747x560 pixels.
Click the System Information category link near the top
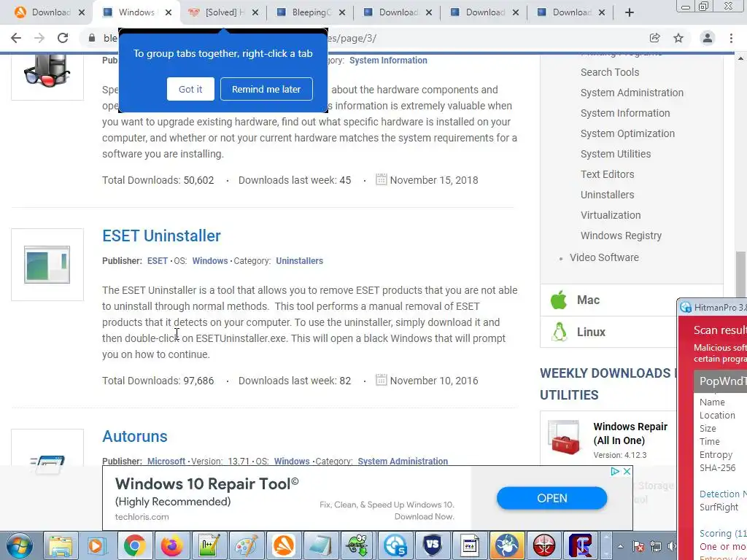(x=388, y=61)
